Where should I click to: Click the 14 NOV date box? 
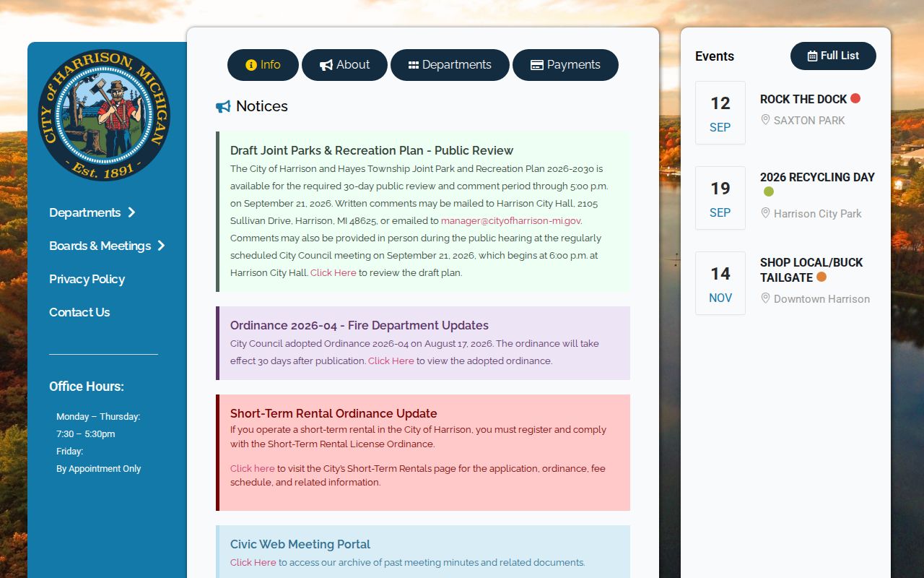(720, 283)
